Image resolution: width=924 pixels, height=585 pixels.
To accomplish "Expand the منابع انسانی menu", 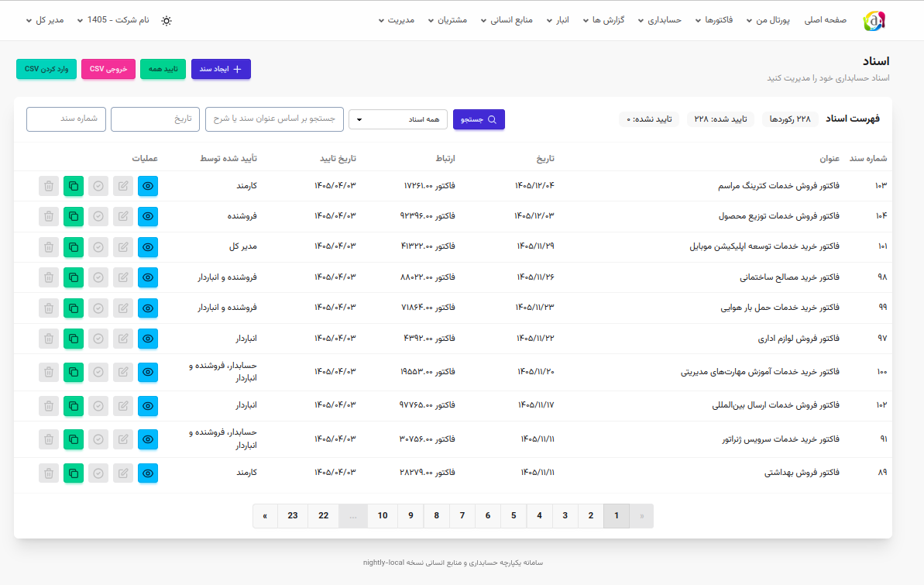I will pos(507,20).
